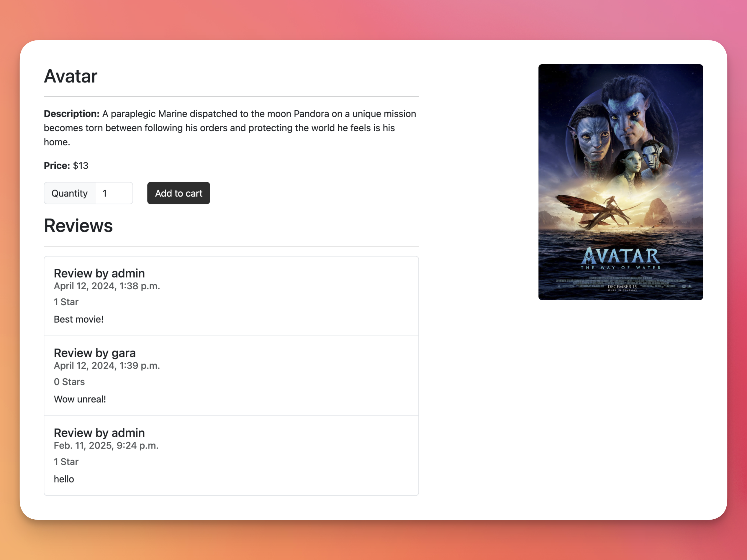Click the Add to cart button

tap(178, 193)
